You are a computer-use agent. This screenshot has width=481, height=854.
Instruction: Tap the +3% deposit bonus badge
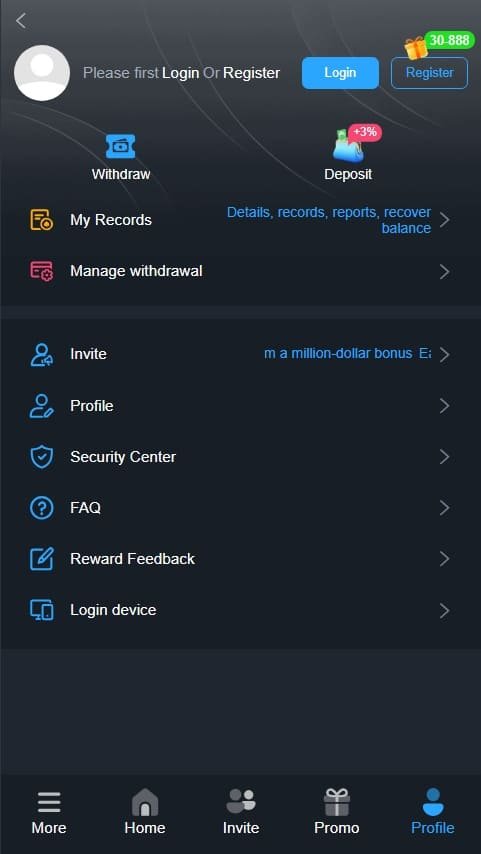pos(365,132)
